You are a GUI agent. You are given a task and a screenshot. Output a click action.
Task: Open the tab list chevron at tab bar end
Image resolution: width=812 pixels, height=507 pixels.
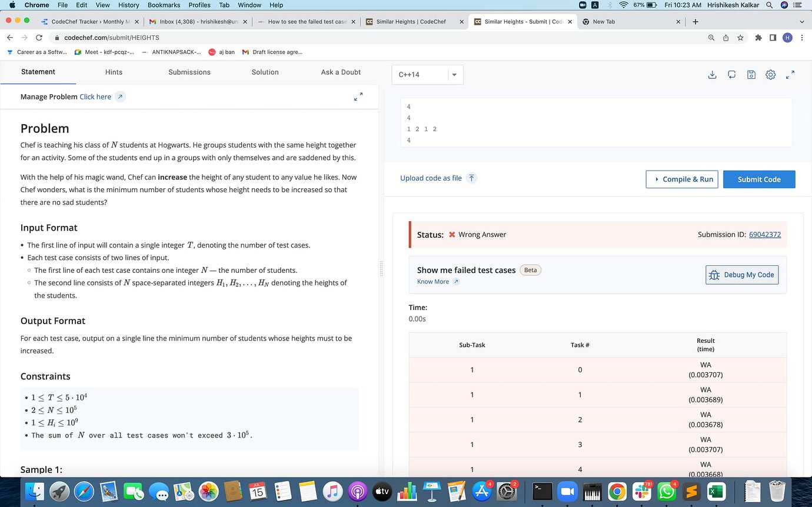pos(801,21)
